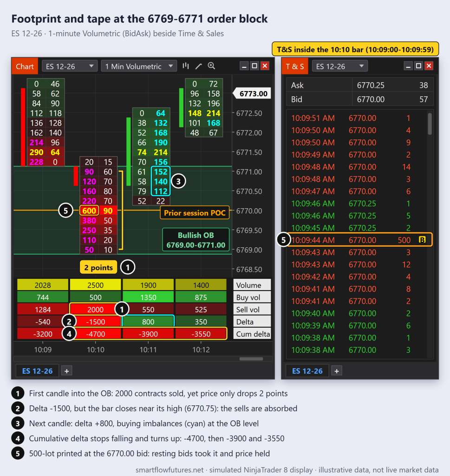450x476 pixels.
Task: Activate the zoom magnifier in Chart toolbar
Action: tap(211, 66)
